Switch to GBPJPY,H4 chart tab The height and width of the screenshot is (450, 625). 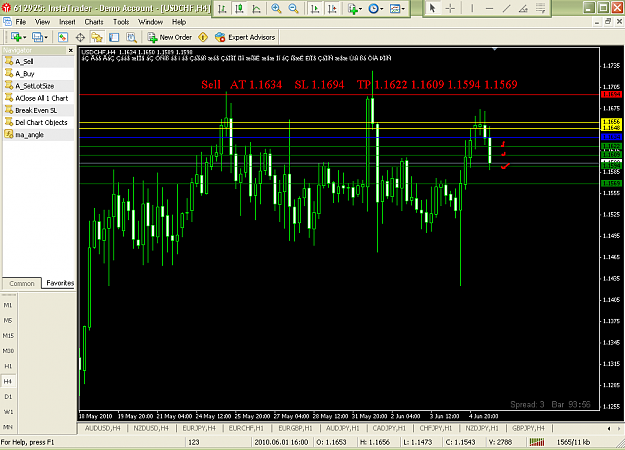tap(528, 428)
